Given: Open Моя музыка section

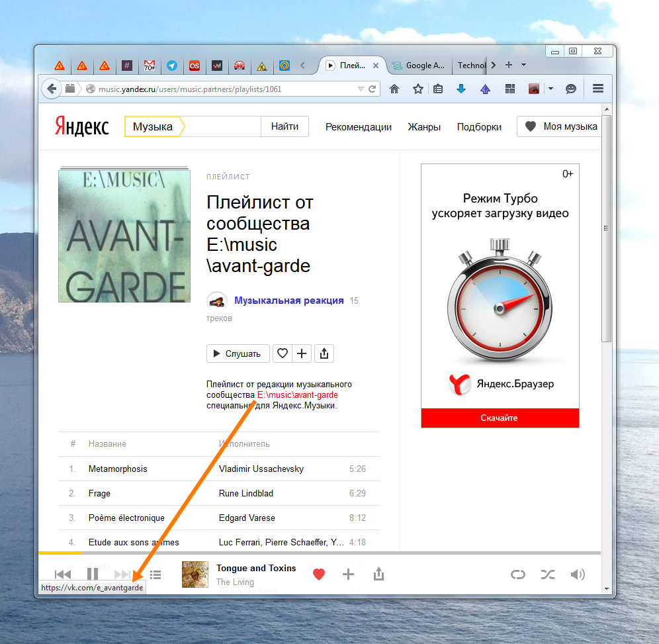Looking at the screenshot, I should tap(559, 126).
